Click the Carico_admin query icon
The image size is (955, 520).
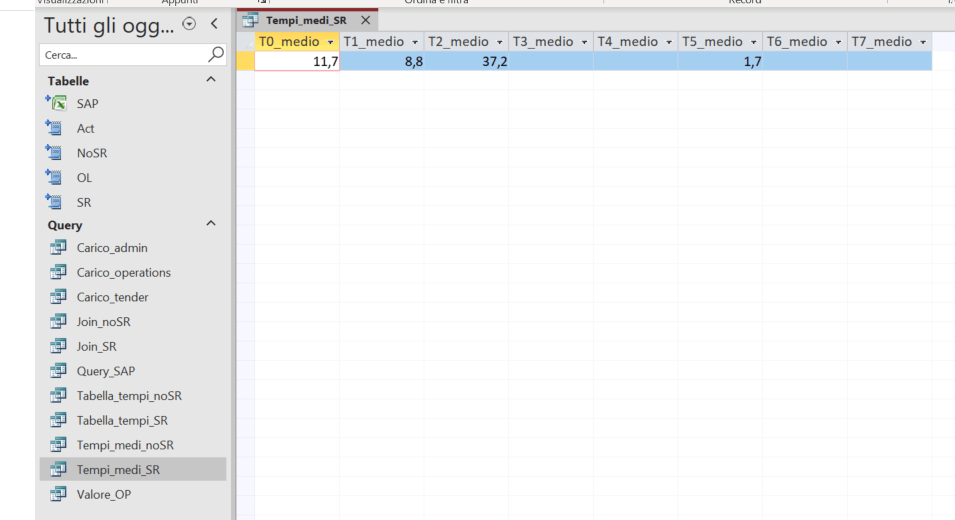click(x=58, y=247)
